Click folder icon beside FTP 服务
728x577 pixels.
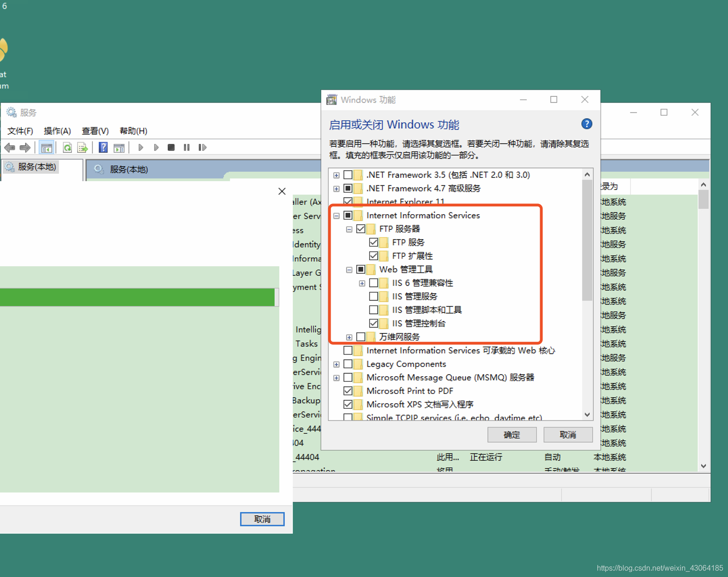pyautogui.click(x=384, y=243)
